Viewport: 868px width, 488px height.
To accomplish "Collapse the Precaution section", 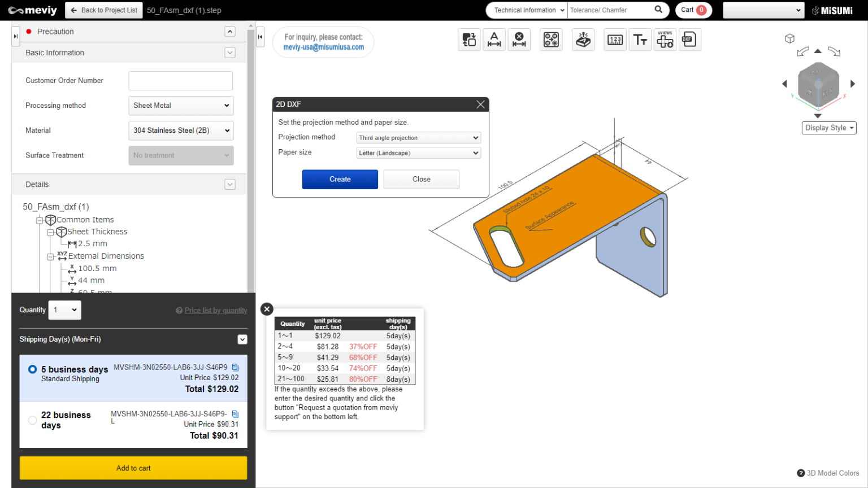I will click(x=230, y=31).
